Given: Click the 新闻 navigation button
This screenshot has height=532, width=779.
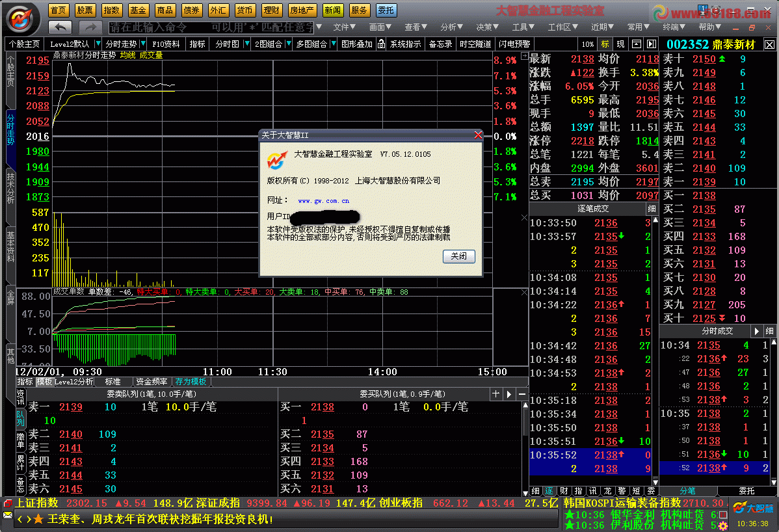Looking at the screenshot, I should pos(332,10).
